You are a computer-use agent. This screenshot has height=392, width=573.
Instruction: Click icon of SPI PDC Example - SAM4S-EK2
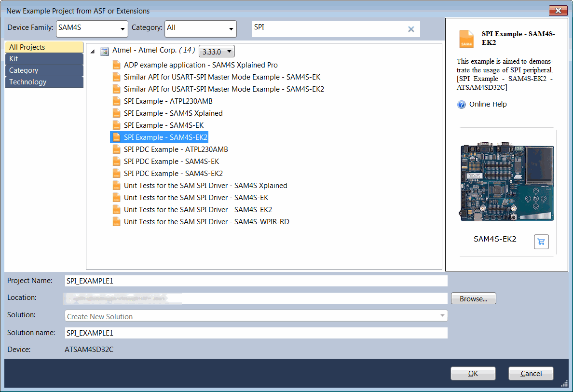[x=117, y=174]
